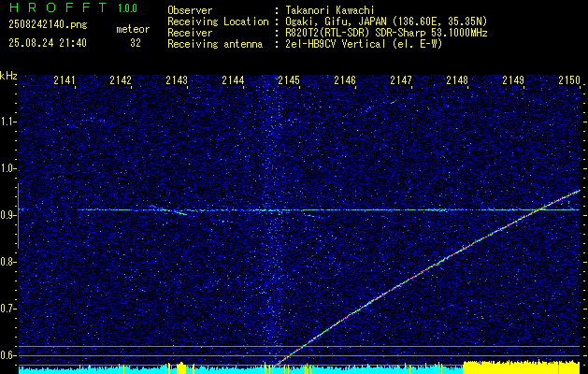Screen dimensions: 588x374
Task: Select R820T2(RTL-SDR) SDR-Sharp 53.1000MHz text
Action: [x=386, y=33]
